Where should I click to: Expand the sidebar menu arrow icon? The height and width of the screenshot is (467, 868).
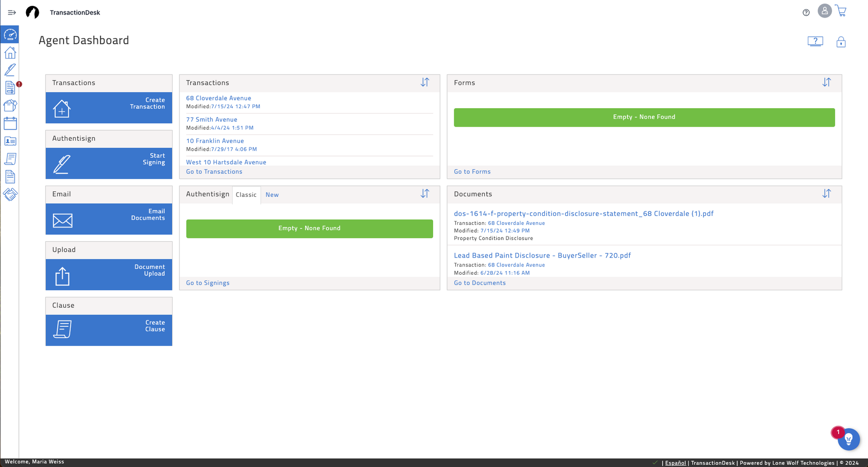[12, 13]
